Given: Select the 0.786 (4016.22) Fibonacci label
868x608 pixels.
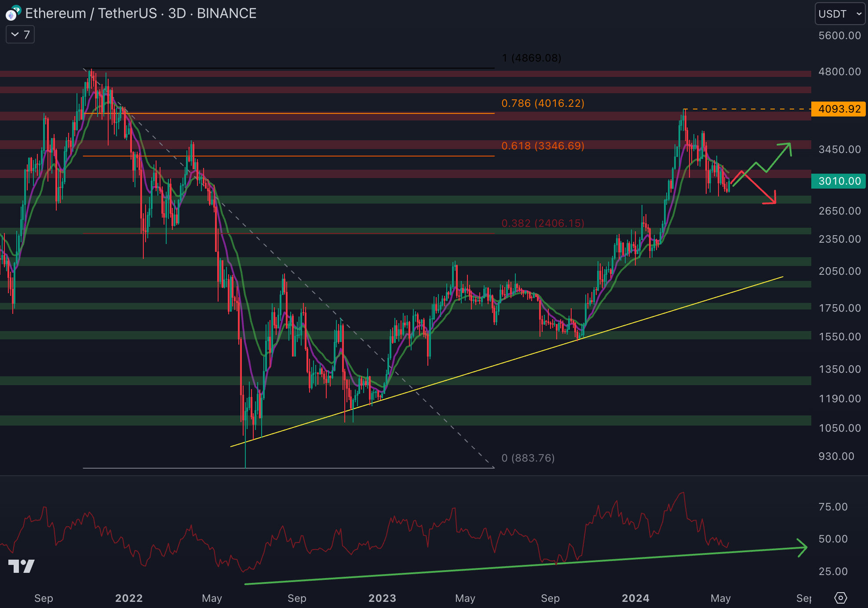Looking at the screenshot, I should (x=543, y=103).
